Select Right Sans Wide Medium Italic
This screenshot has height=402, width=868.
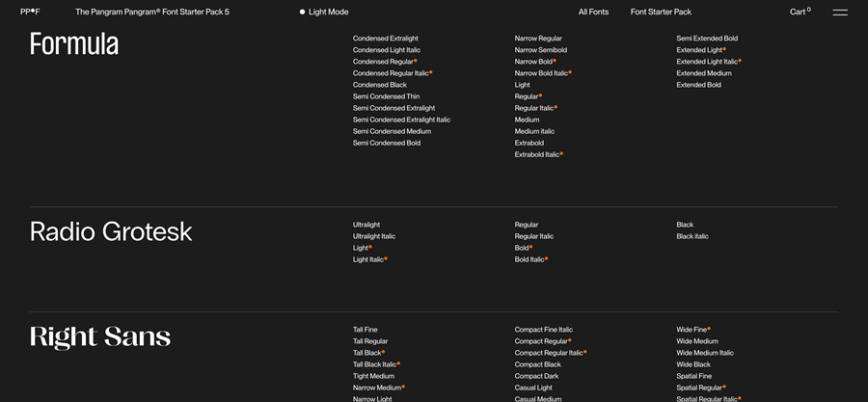click(705, 353)
